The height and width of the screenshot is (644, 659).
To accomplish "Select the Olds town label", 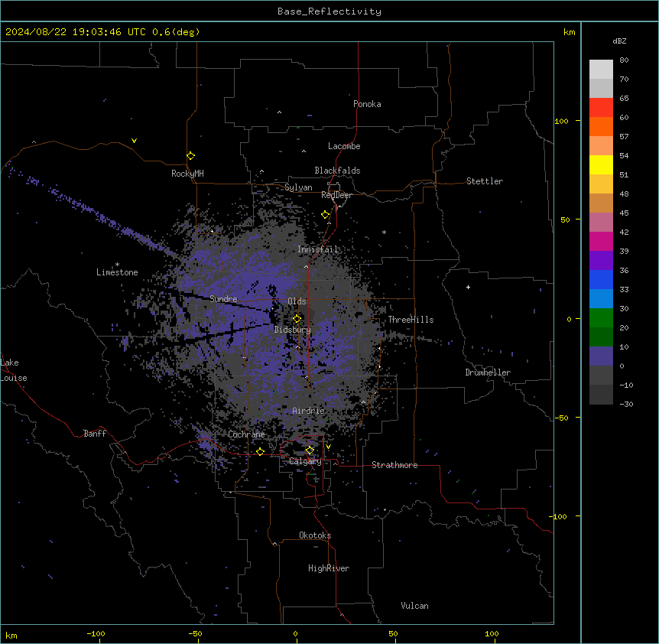I will [297, 301].
